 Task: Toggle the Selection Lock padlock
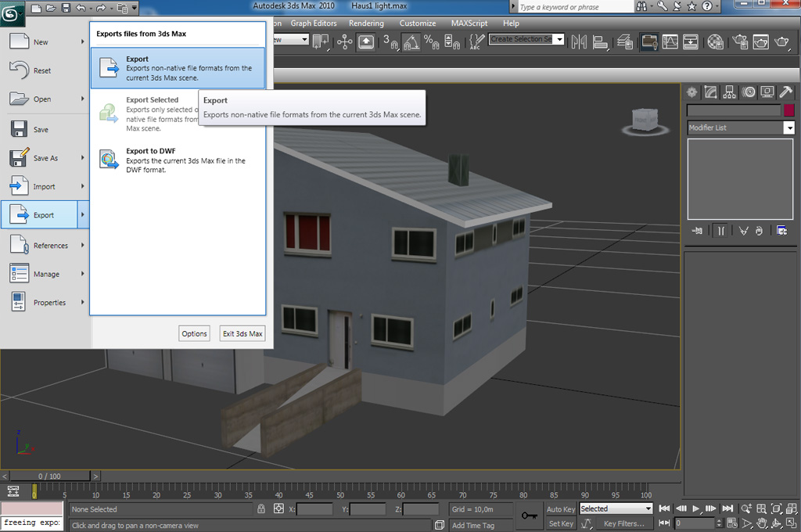click(x=261, y=509)
